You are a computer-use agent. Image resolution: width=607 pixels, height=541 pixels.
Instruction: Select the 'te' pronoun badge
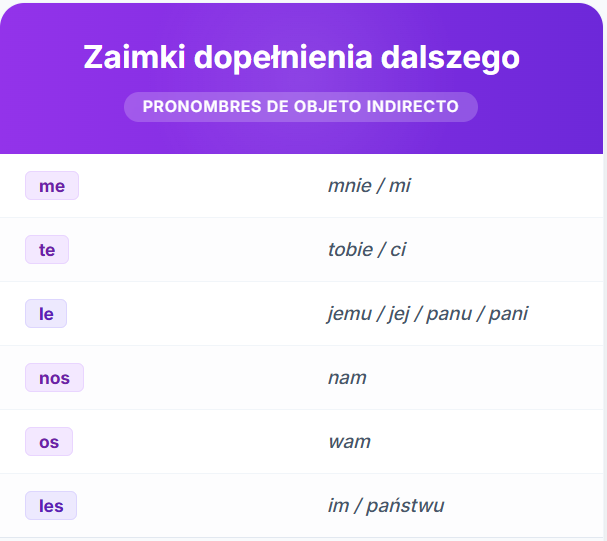coord(47,250)
